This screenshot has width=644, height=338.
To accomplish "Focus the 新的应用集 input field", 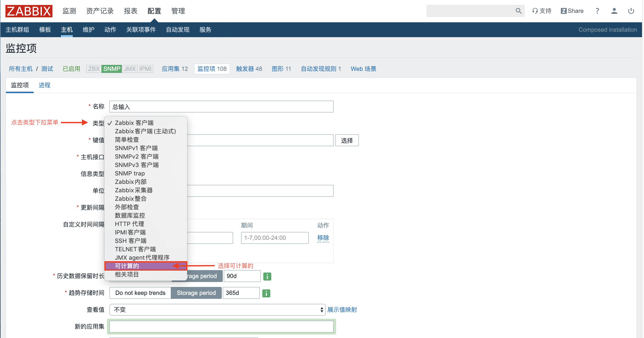I will (x=221, y=327).
